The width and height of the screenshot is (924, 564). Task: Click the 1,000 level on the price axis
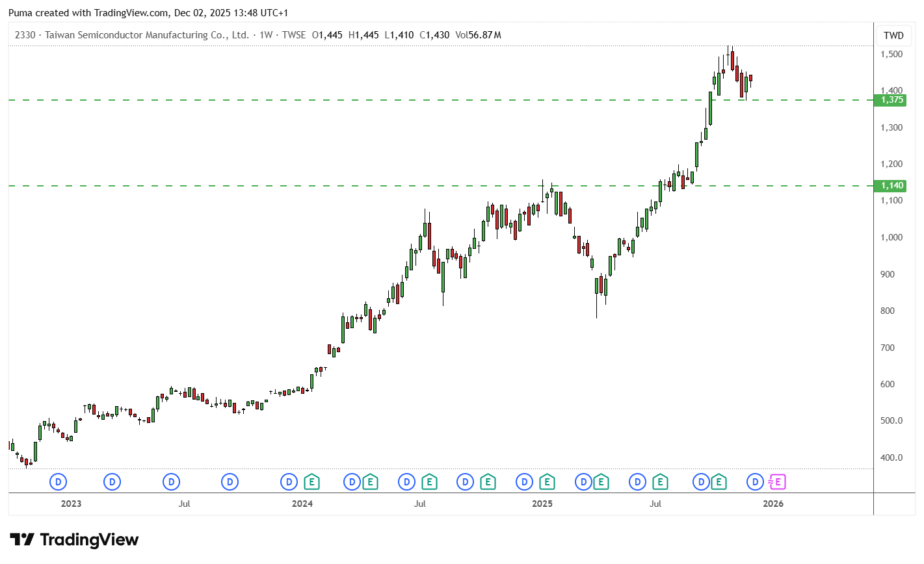pyautogui.click(x=891, y=237)
